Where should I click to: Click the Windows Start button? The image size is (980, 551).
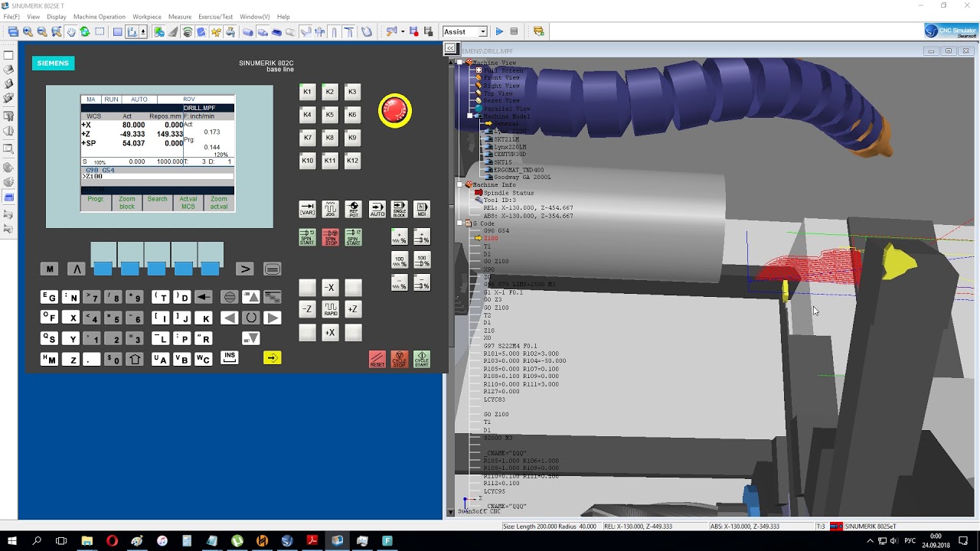pos(12,541)
